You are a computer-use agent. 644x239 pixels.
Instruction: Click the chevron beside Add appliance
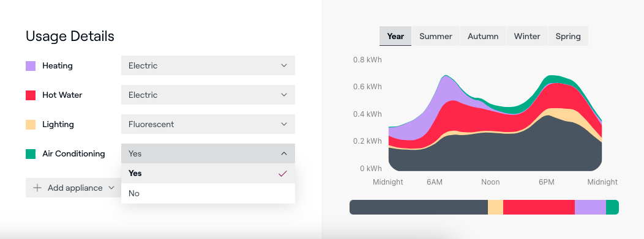click(111, 188)
